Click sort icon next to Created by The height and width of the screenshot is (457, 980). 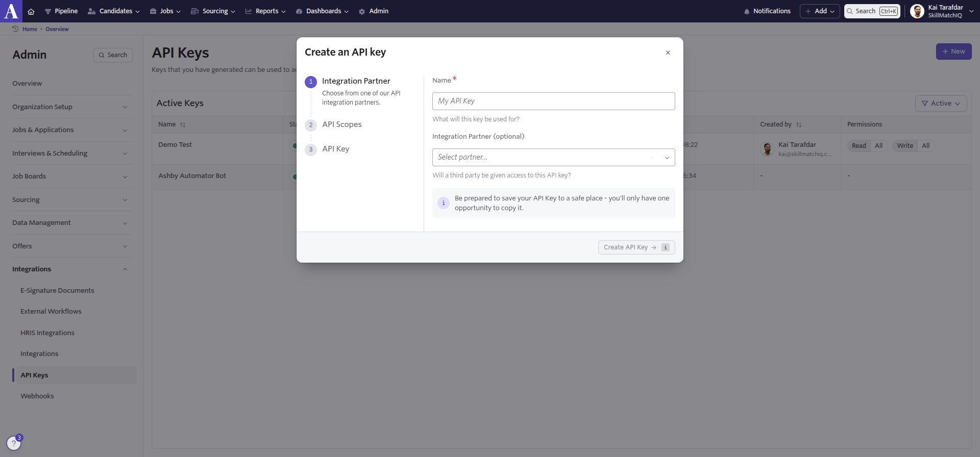pyautogui.click(x=799, y=124)
